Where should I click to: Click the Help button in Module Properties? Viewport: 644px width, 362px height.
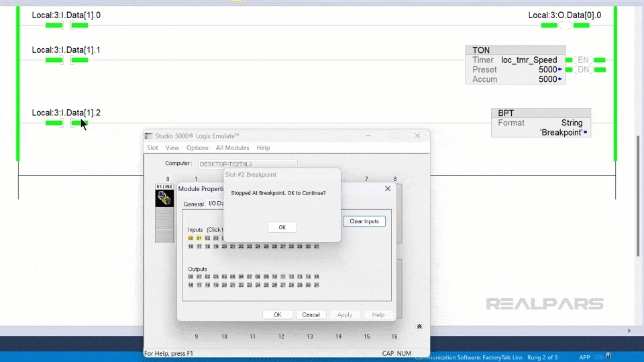378,315
